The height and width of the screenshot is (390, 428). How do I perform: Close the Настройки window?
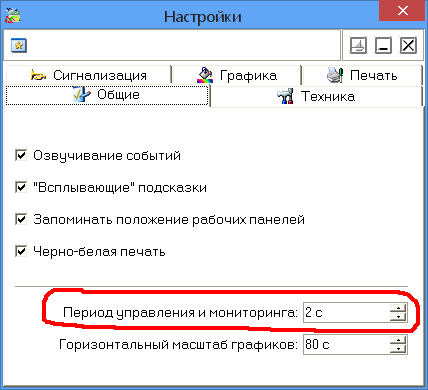(x=403, y=11)
